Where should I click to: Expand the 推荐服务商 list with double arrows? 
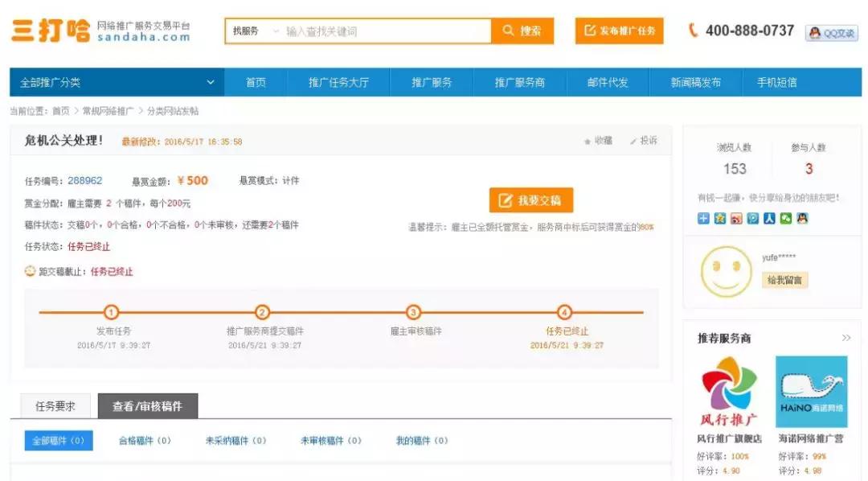[844, 338]
